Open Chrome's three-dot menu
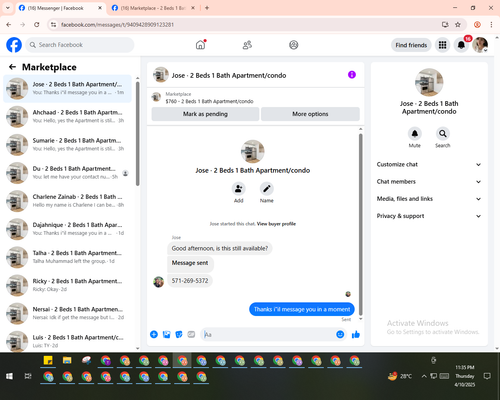 pyautogui.click(x=491, y=25)
